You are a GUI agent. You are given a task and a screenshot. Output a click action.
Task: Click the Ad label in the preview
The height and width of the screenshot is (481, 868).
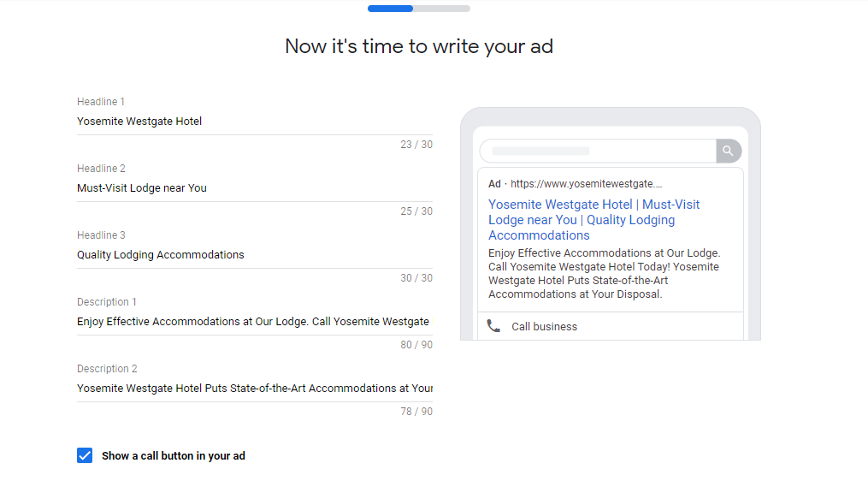pyautogui.click(x=494, y=184)
